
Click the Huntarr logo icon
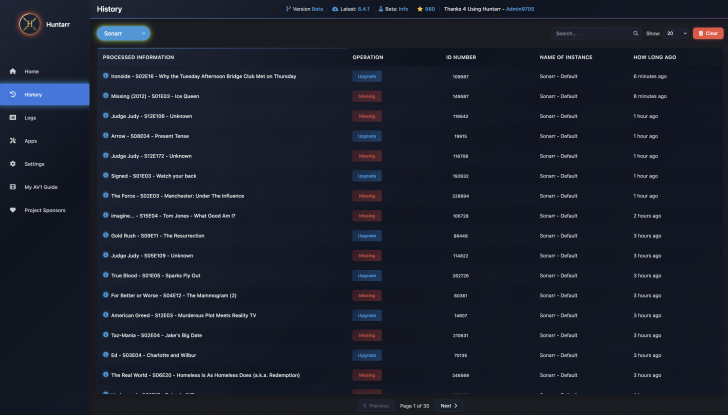click(x=29, y=24)
